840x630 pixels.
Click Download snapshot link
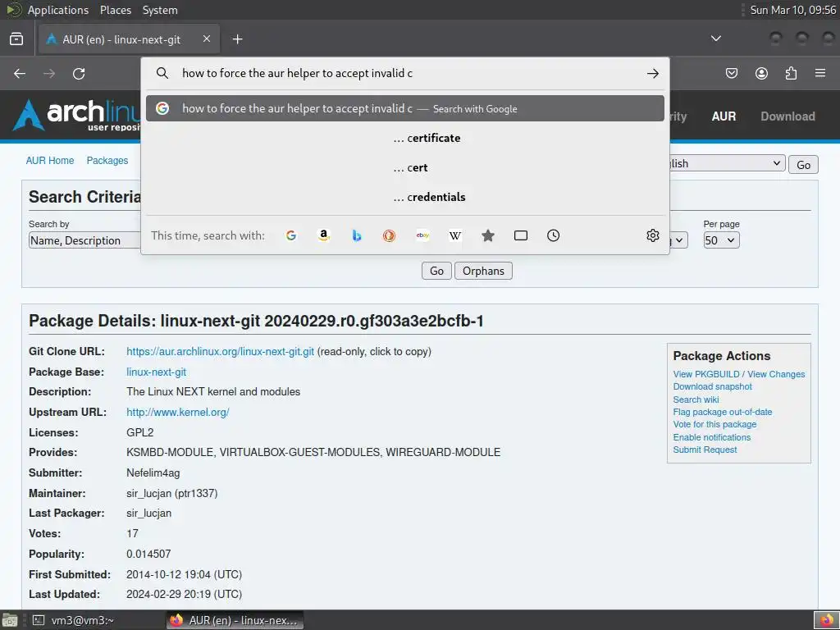point(713,387)
